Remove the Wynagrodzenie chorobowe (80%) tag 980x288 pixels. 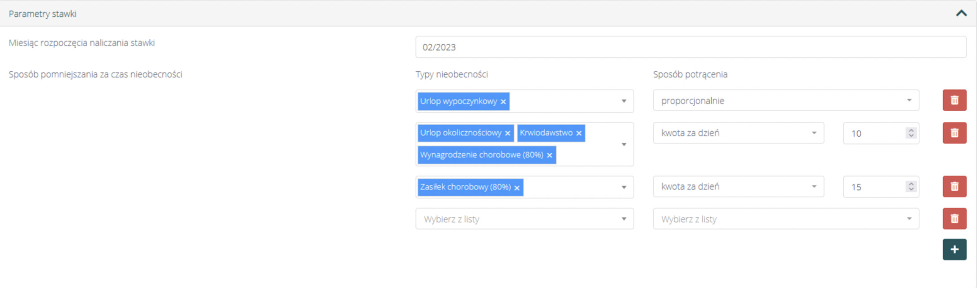(x=549, y=155)
